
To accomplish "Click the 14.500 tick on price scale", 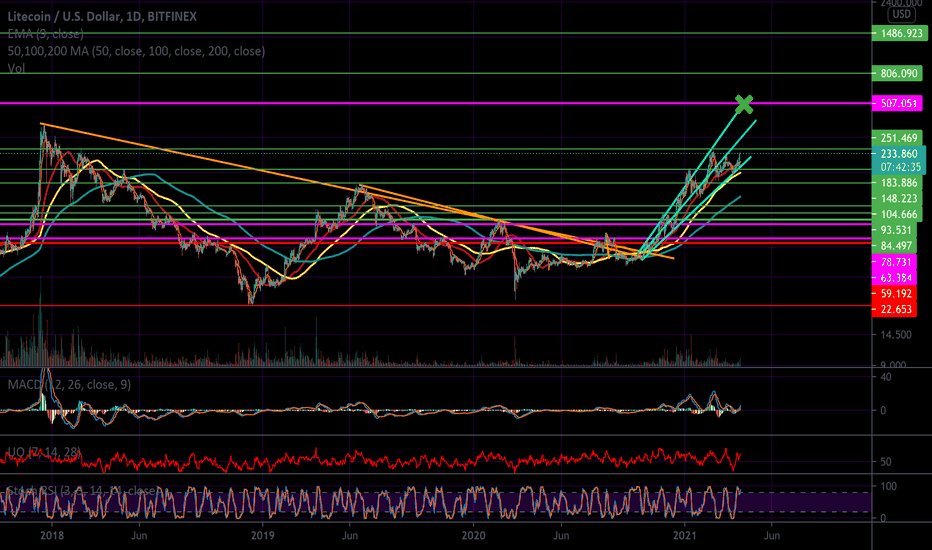I will click(x=896, y=335).
